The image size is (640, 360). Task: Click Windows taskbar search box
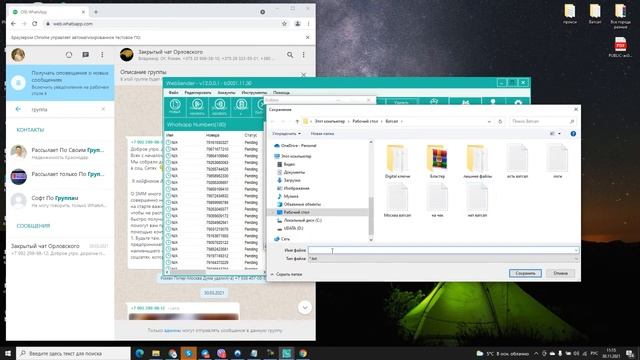(x=73, y=353)
